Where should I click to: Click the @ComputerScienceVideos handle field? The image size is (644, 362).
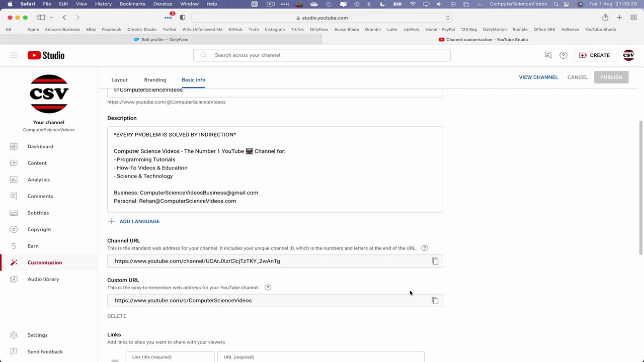275,92
